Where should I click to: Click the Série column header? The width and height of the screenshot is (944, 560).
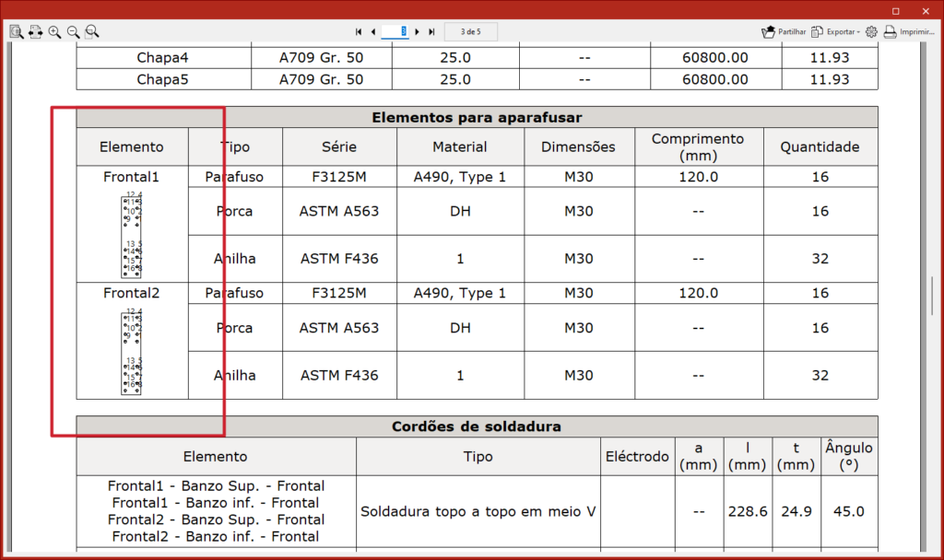(339, 146)
